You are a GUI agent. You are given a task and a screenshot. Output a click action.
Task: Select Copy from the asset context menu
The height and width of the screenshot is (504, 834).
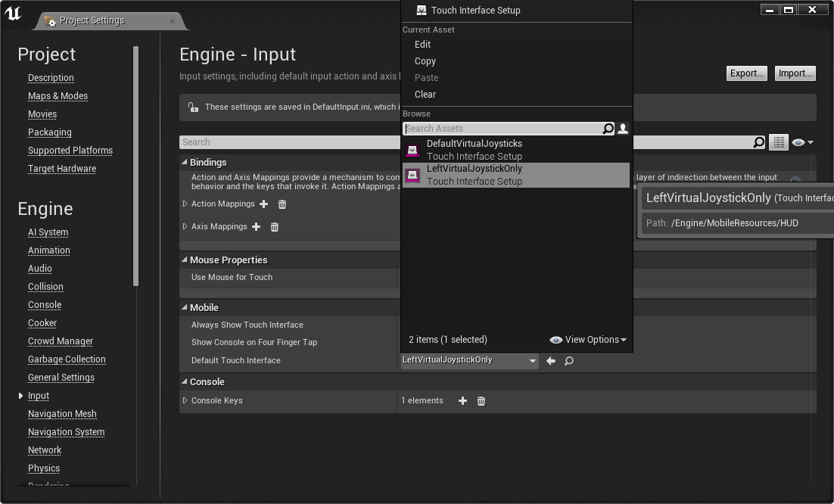[x=425, y=61]
